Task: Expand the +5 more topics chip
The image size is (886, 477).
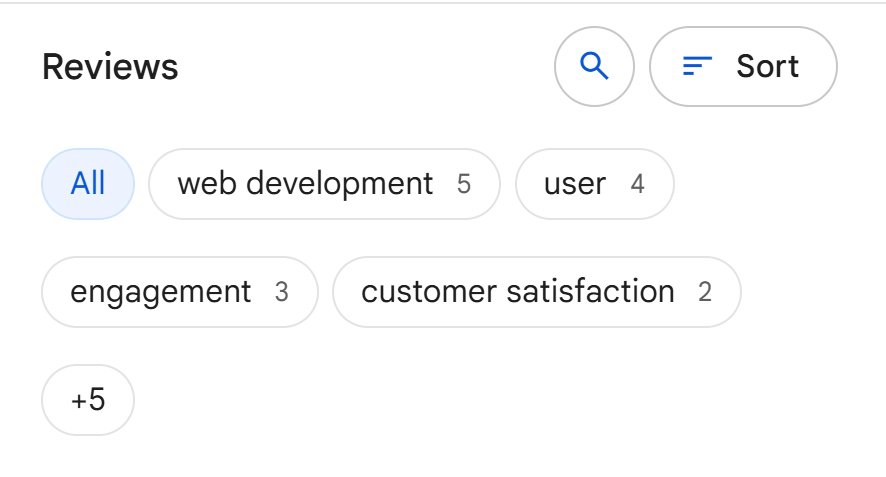Action: pyautogui.click(x=88, y=400)
